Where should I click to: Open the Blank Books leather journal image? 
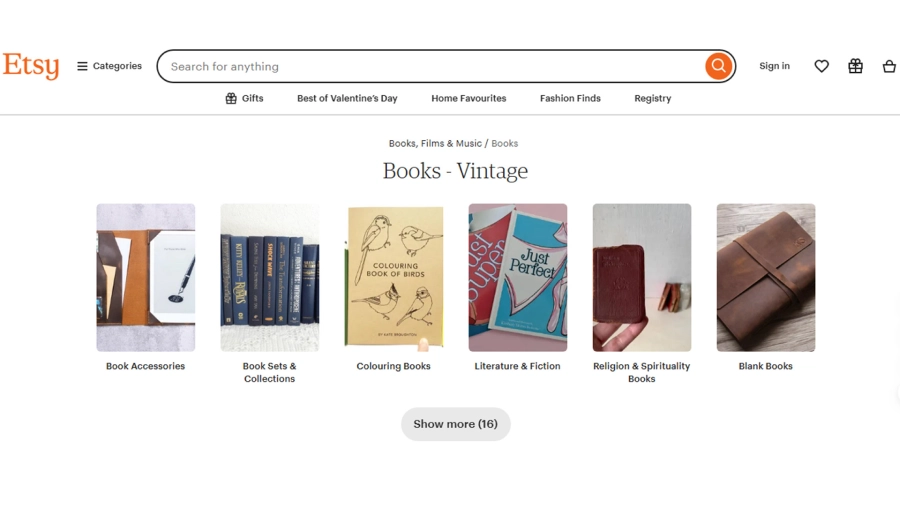tap(766, 277)
